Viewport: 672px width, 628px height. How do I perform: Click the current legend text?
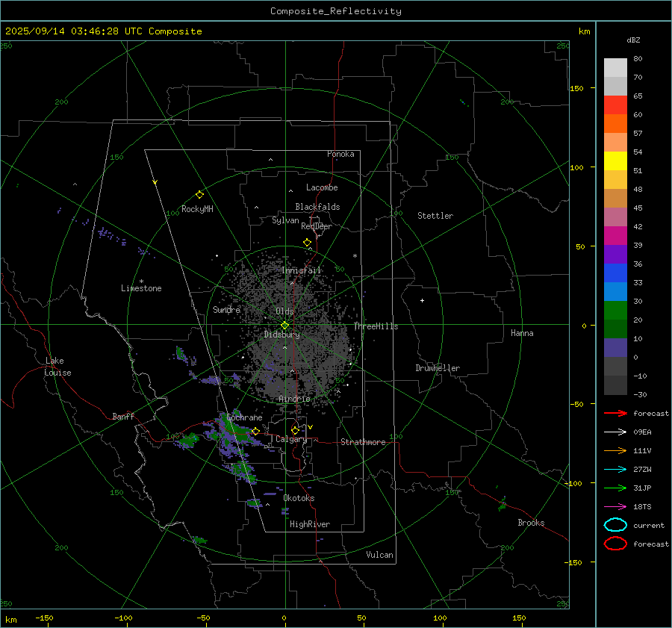tap(649, 525)
